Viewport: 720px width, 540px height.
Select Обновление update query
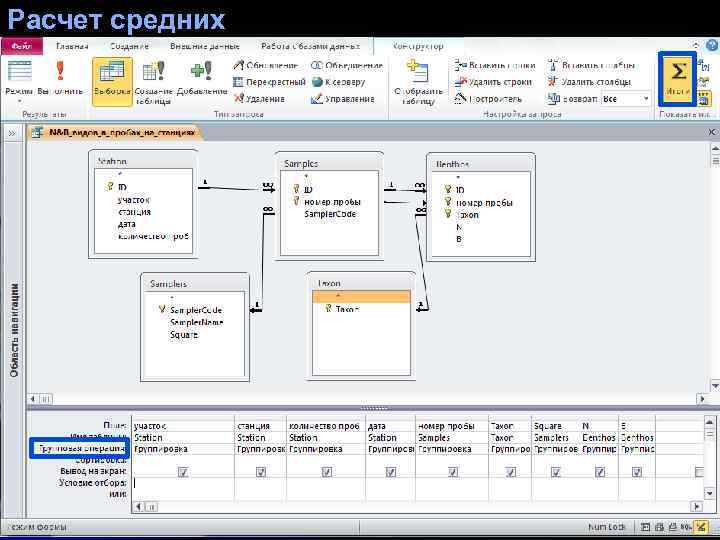266,66
